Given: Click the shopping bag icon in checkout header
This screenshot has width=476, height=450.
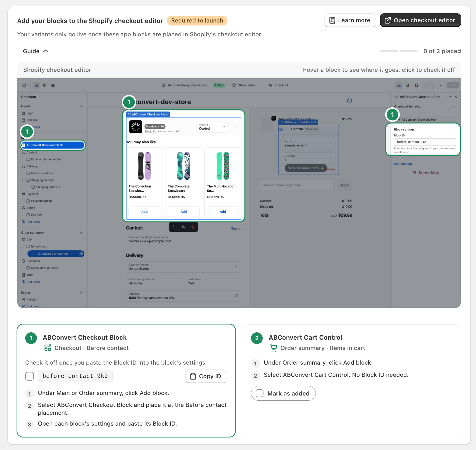Looking at the screenshot, I should click(349, 100).
